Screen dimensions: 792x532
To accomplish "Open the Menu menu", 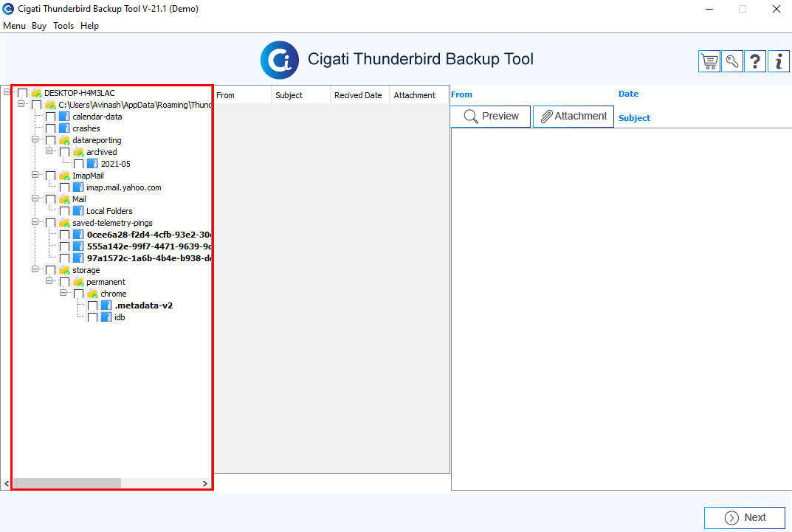I will click(x=14, y=26).
